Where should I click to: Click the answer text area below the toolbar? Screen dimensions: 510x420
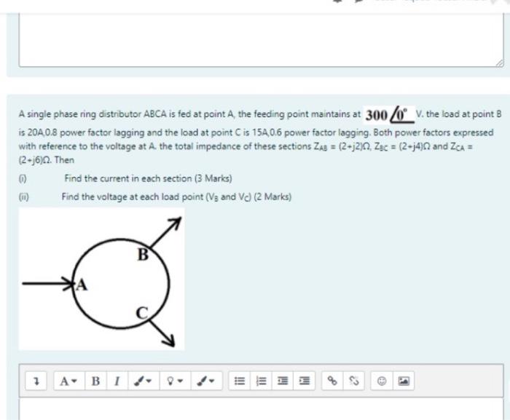click(x=261, y=408)
